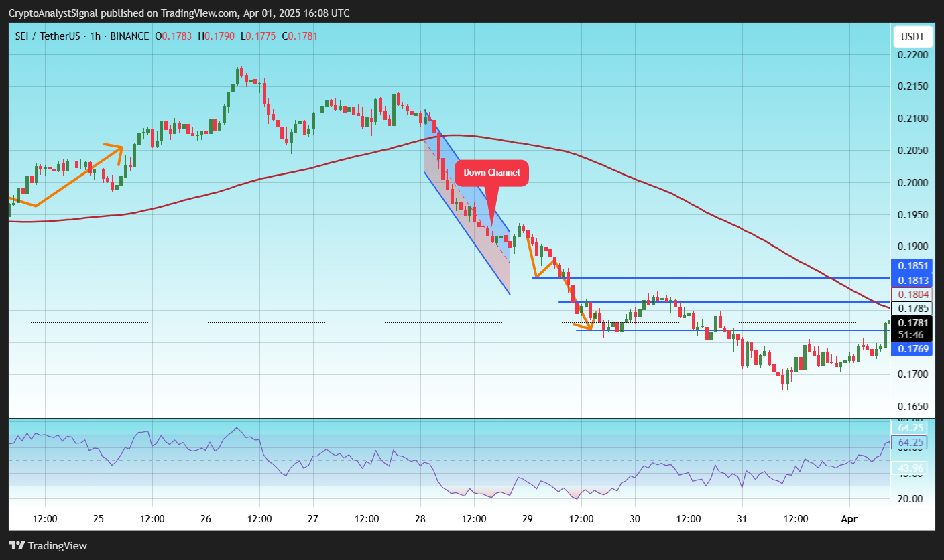Click the 0.1785 price axis label

click(912, 308)
